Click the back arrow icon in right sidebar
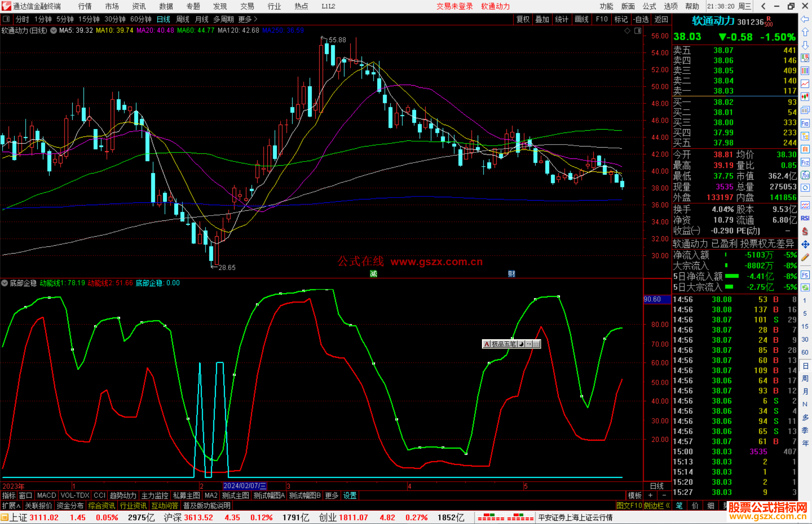 805,19
